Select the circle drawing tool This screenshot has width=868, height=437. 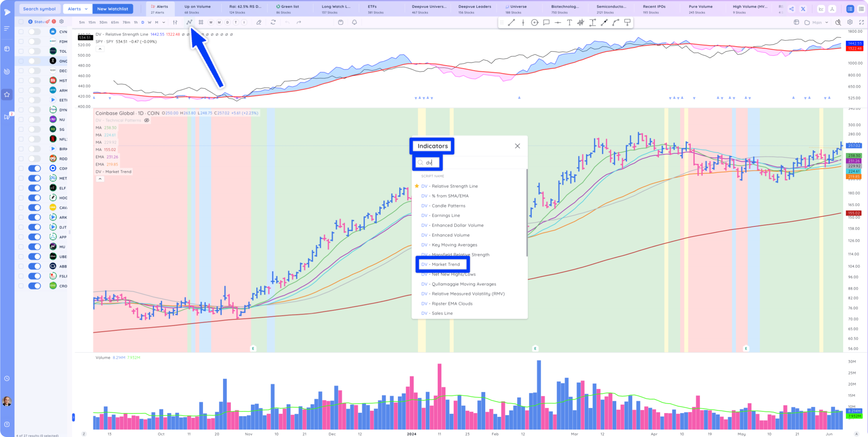[535, 23]
